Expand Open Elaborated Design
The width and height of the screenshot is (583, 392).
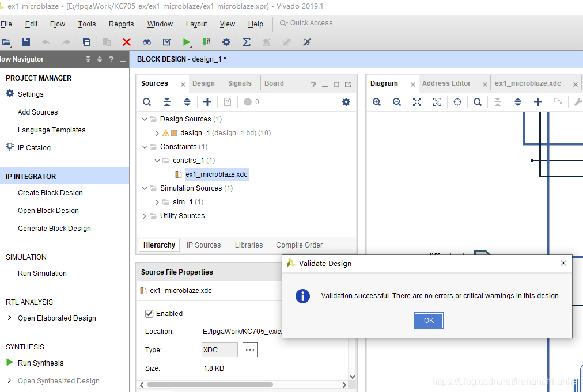pyautogui.click(x=10, y=318)
